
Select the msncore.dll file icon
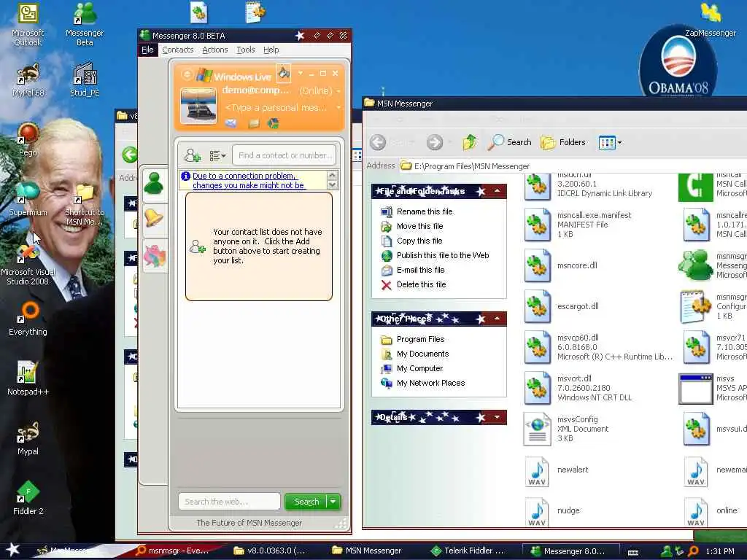point(538,265)
